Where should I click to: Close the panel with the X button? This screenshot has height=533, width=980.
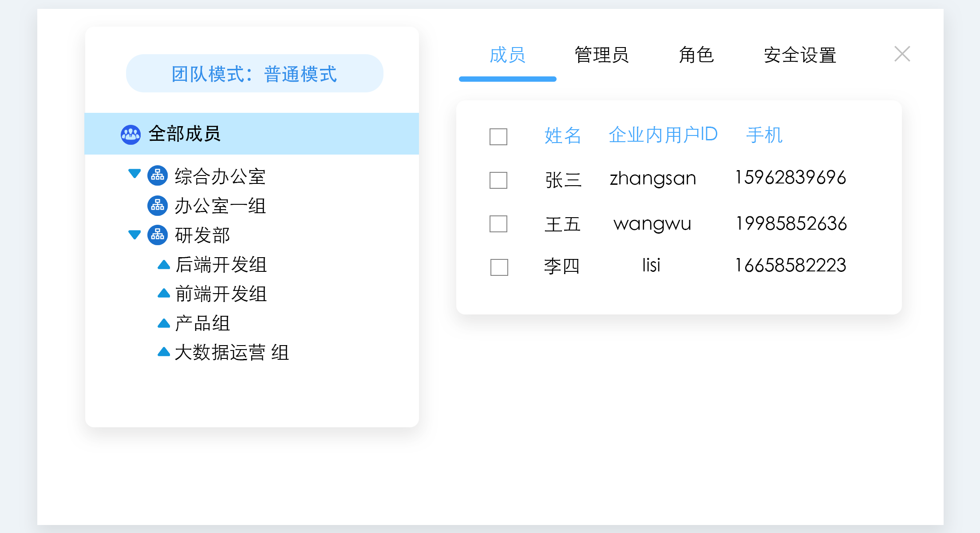point(902,54)
